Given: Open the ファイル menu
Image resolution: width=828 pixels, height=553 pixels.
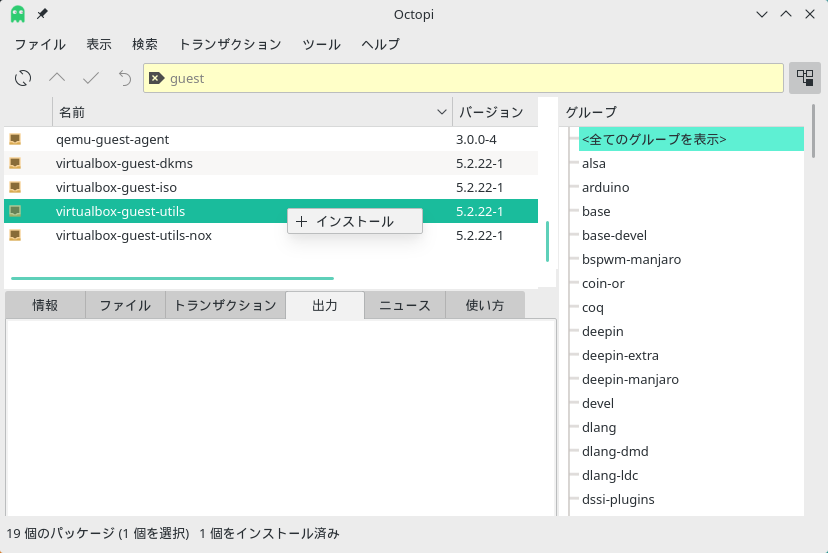Looking at the screenshot, I should pyautogui.click(x=40, y=44).
